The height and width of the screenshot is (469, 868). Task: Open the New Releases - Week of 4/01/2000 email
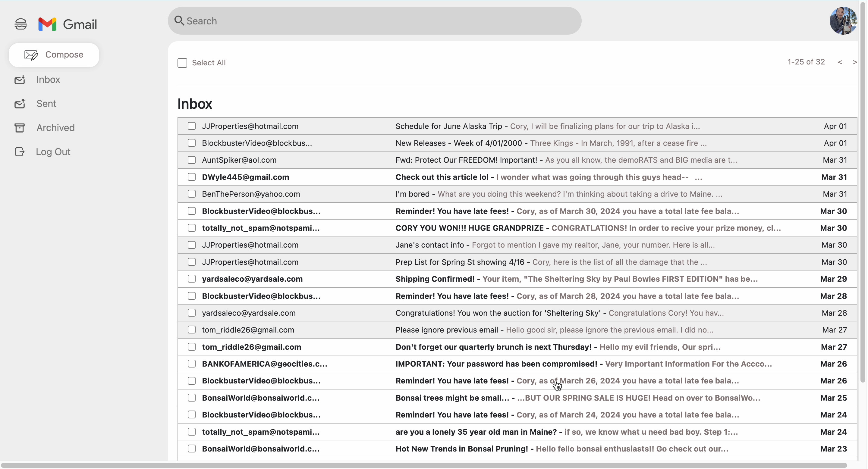coord(517,143)
